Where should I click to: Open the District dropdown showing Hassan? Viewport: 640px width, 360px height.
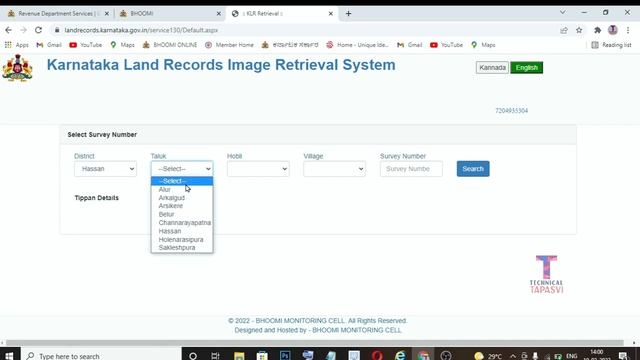[x=105, y=169]
